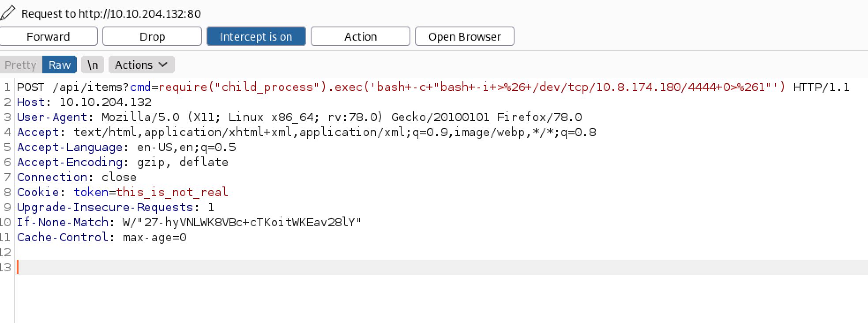Click the Accept-Encoding header line
The height and width of the screenshot is (323, 868).
123,162
